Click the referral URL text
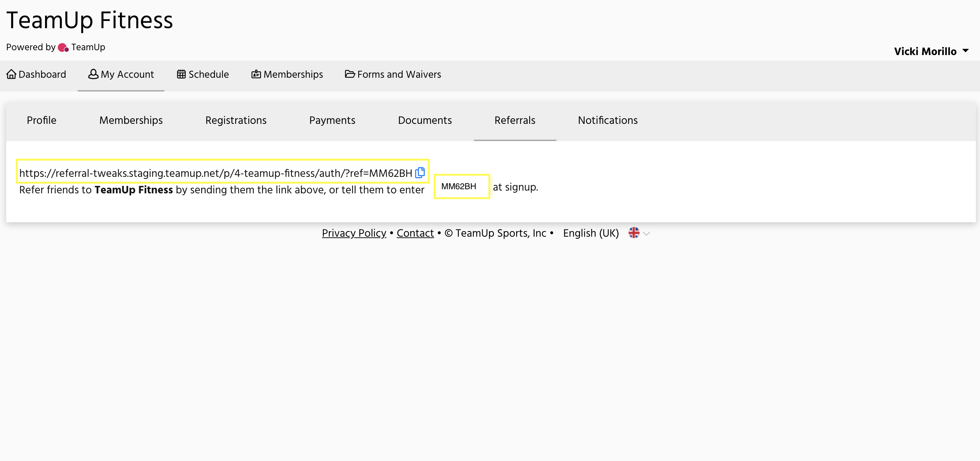The image size is (980, 461). coord(215,173)
